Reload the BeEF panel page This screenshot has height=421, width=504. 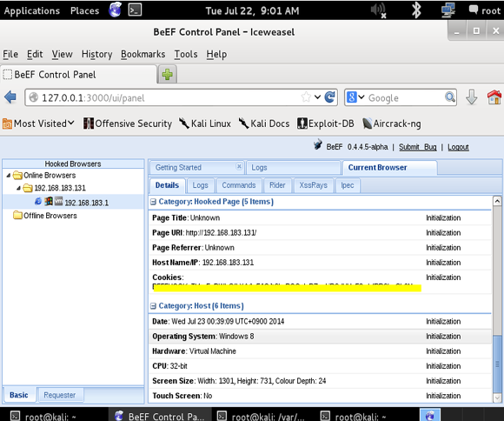(x=330, y=97)
